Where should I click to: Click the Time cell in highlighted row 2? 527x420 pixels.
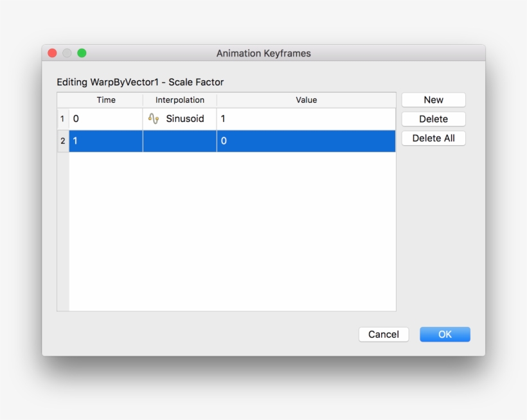[x=106, y=141]
